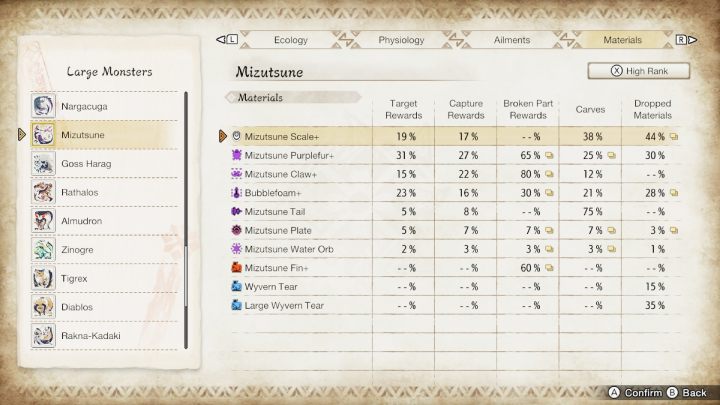Screen dimensions: 720x405
Task: Click the Goss Harag monster icon
Action: pos(43,163)
